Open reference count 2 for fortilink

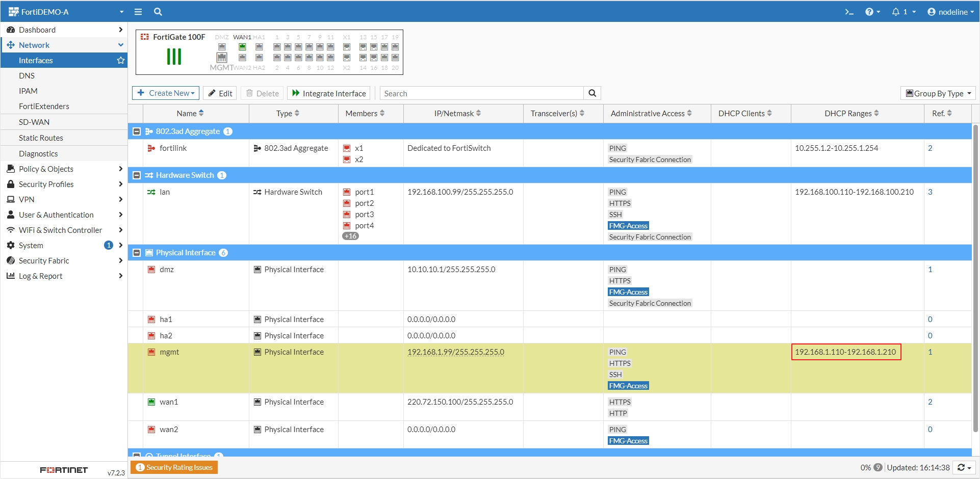click(930, 148)
